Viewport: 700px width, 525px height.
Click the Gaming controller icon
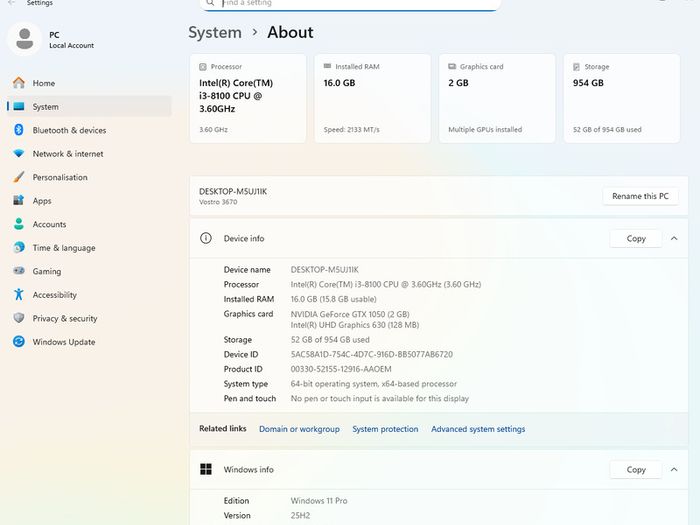(19, 271)
